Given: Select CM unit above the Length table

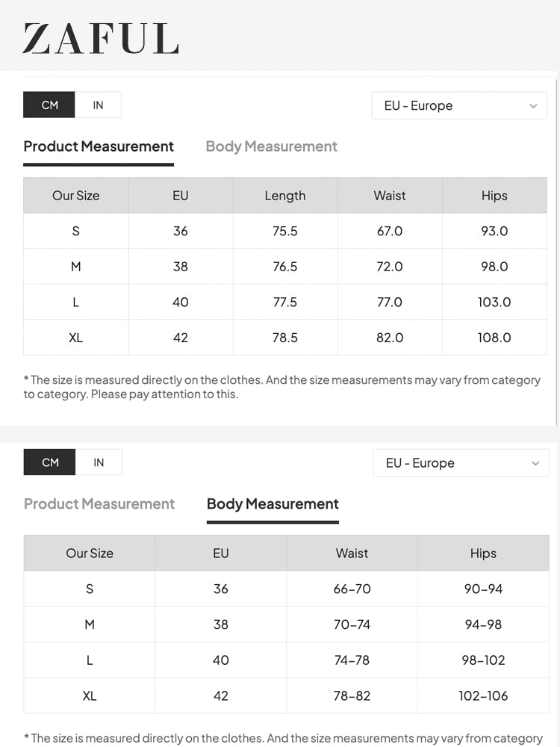Looking at the screenshot, I should pyautogui.click(x=49, y=105).
